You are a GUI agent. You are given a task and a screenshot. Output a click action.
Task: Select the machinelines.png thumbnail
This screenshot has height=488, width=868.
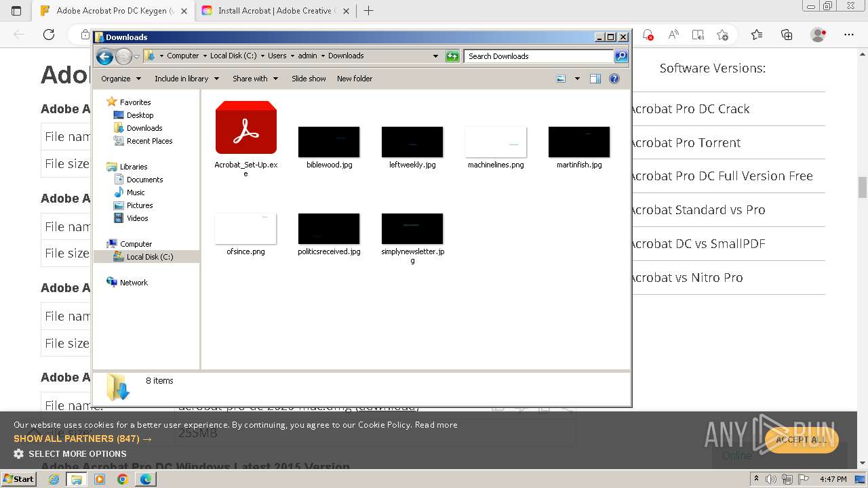pyautogui.click(x=496, y=142)
